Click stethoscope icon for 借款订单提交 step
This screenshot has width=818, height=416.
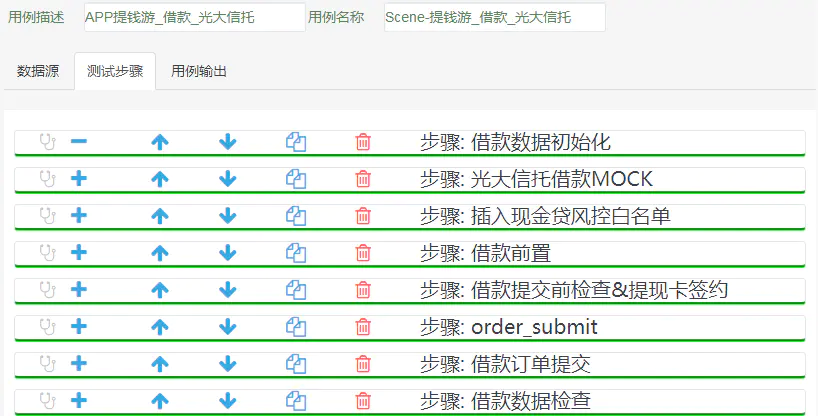point(47,364)
